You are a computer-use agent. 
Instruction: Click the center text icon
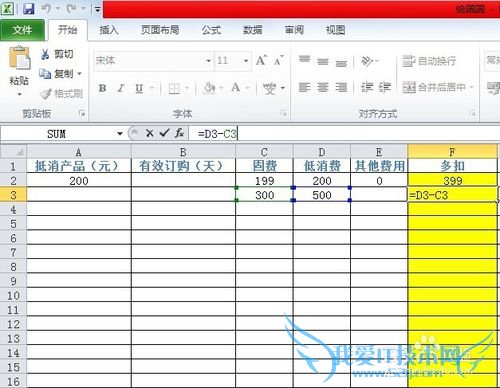323,88
